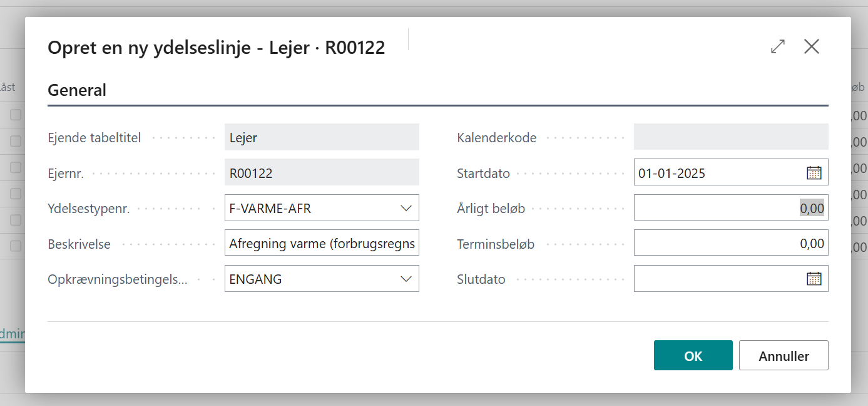Select the Ejende tabeltitel field with Lejer
The height and width of the screenshot is (406, 868).
coord(322,137)
